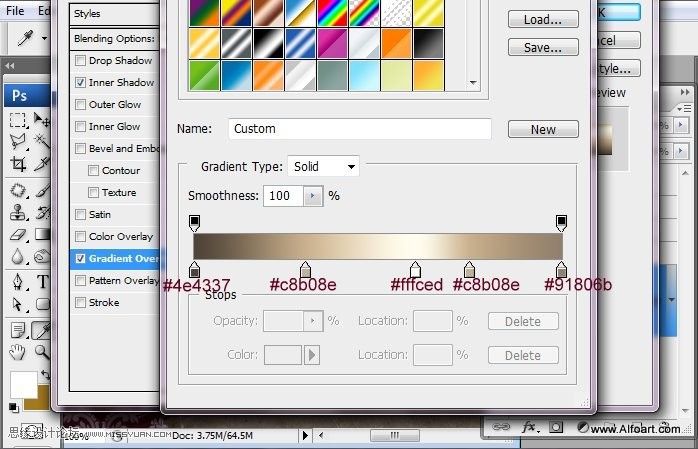Select the Hand tool
698x449 pixels.
18,352
